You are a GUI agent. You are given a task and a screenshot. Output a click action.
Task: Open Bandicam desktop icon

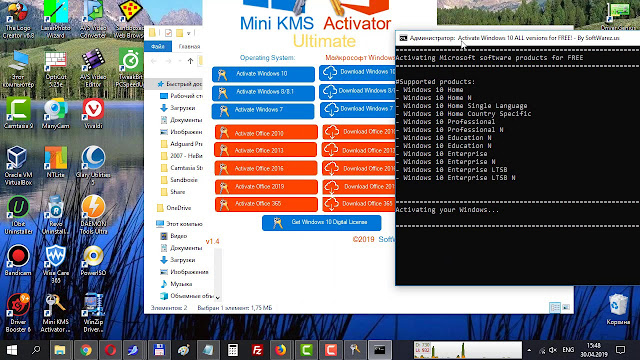point(18,260)
